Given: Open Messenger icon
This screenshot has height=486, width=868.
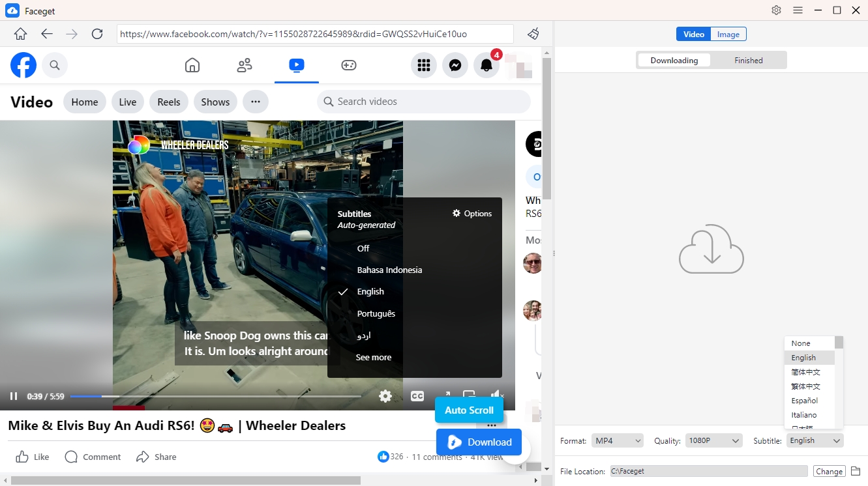Looking at the screenshot, I should point(455,65).
